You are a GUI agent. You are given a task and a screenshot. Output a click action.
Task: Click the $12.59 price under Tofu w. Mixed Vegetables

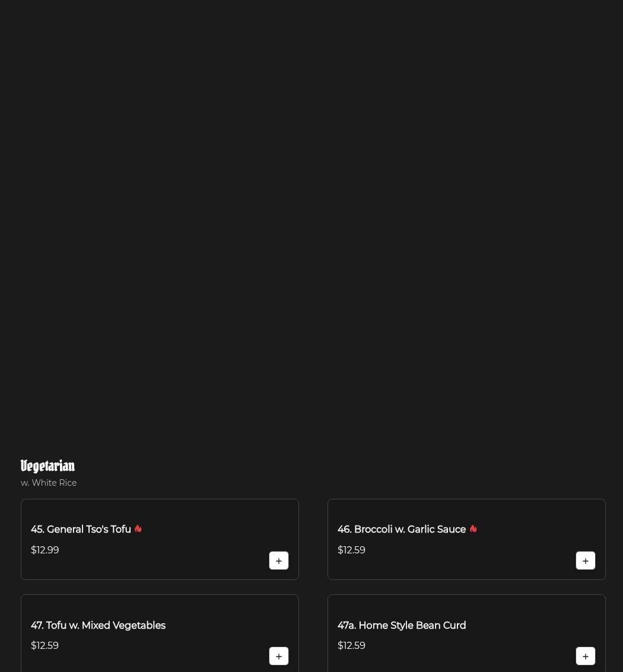click(44, 645)
